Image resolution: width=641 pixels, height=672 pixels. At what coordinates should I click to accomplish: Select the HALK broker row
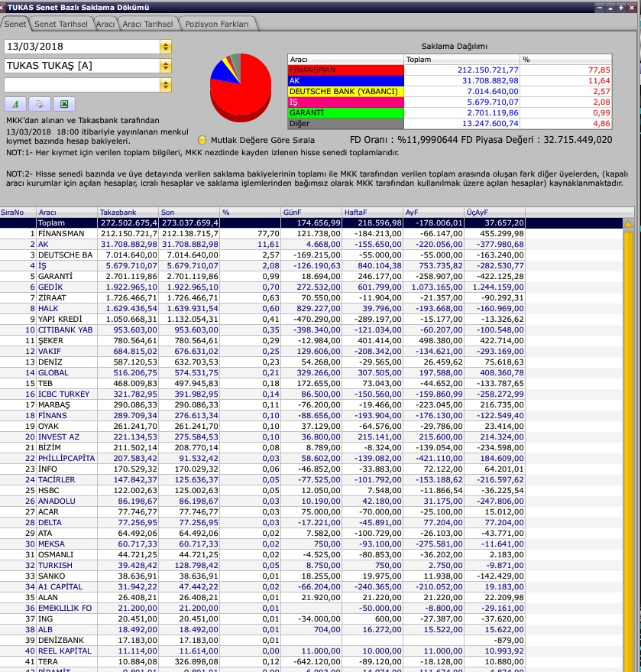point(311,309)
